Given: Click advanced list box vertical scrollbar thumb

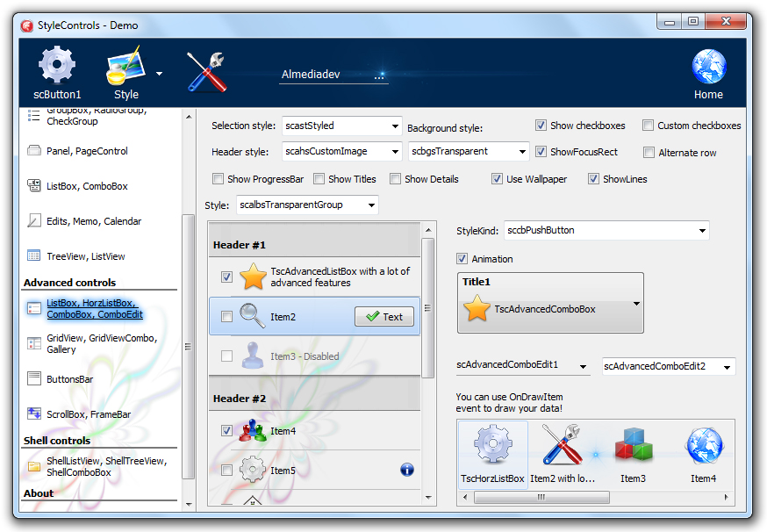Looking at the screenshot, I should pyautogui.click(x=427, y=308).
